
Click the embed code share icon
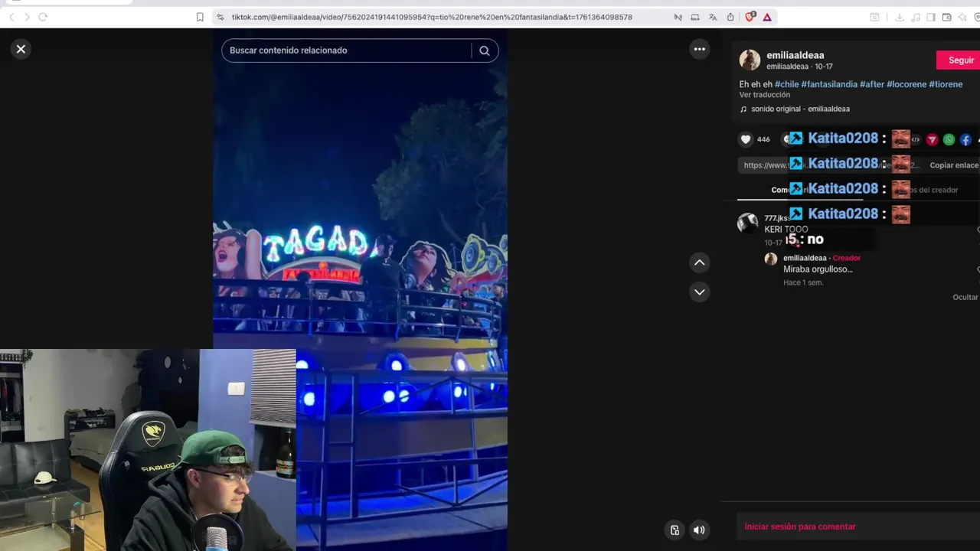pyautogui.click(x=915, y=139)
